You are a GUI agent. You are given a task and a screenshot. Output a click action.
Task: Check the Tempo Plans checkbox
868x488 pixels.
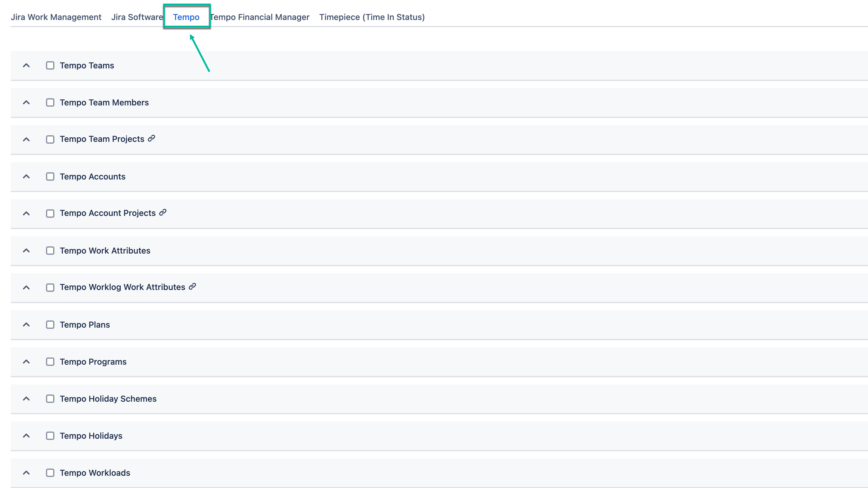click(x=50, y=325)
